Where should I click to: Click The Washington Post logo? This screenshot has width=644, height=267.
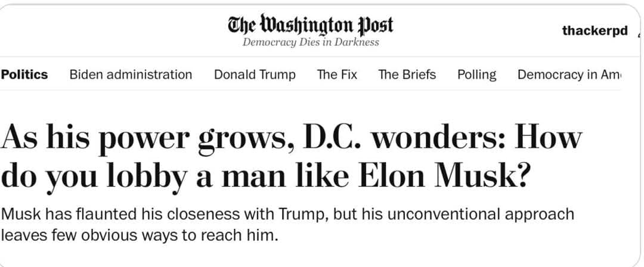(311, 24)
